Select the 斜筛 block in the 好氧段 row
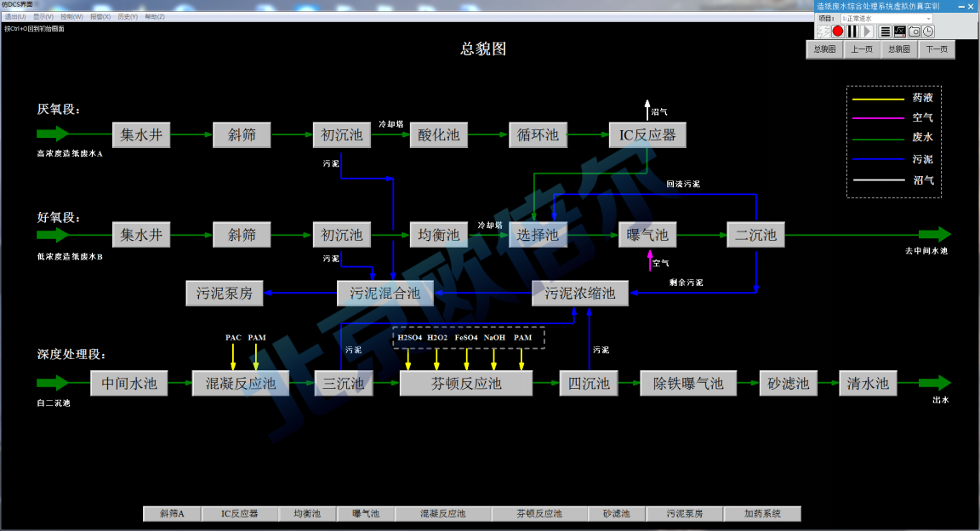Viewport: 980px width, 531px height. pos(242,235)
